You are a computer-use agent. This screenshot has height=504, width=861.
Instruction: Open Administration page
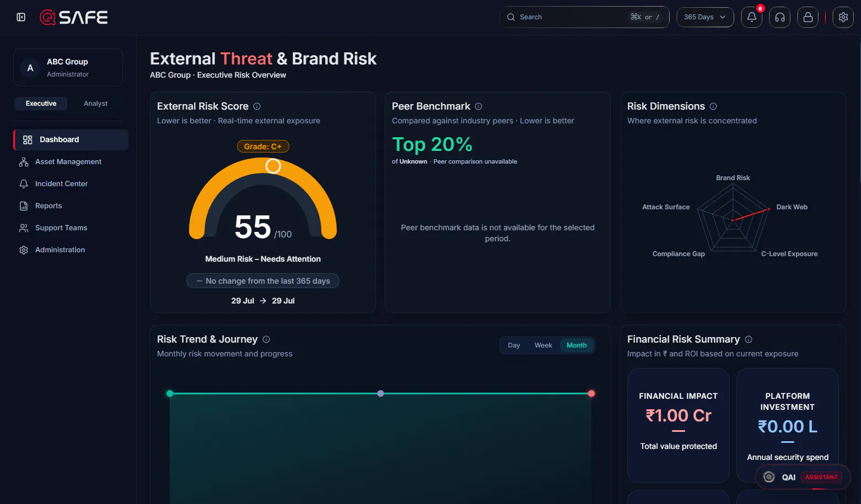coord(71,250)
